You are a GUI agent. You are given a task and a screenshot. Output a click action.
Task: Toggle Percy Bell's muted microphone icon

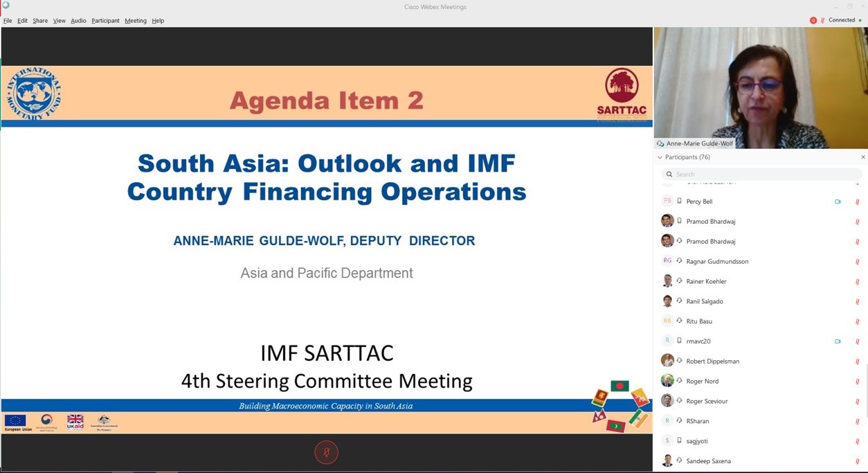[858, 202]
